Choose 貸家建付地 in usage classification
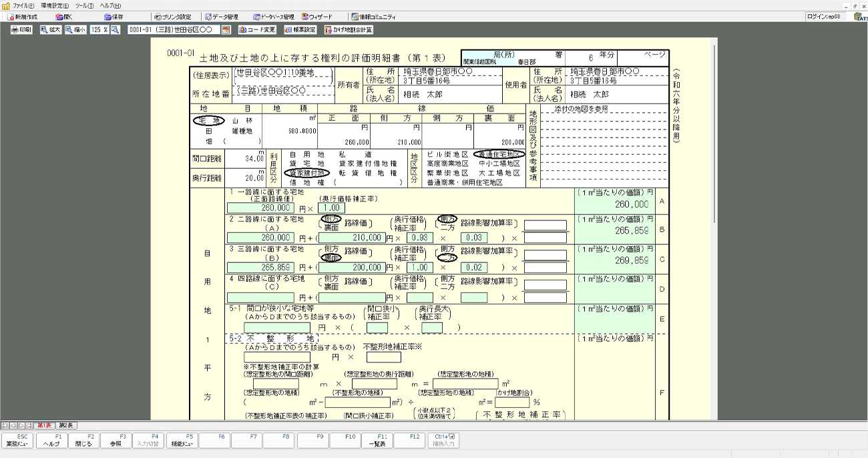This screenshot has width=868, height=458. point(307,172)
